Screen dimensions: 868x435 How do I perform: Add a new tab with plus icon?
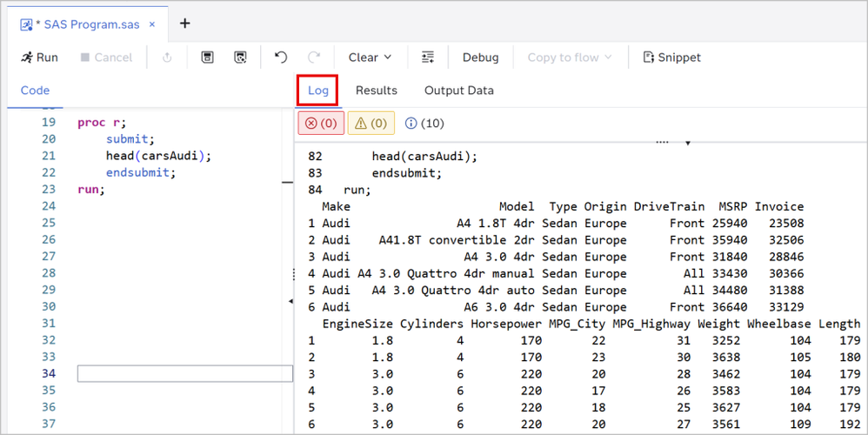click(x=185, y=23)
